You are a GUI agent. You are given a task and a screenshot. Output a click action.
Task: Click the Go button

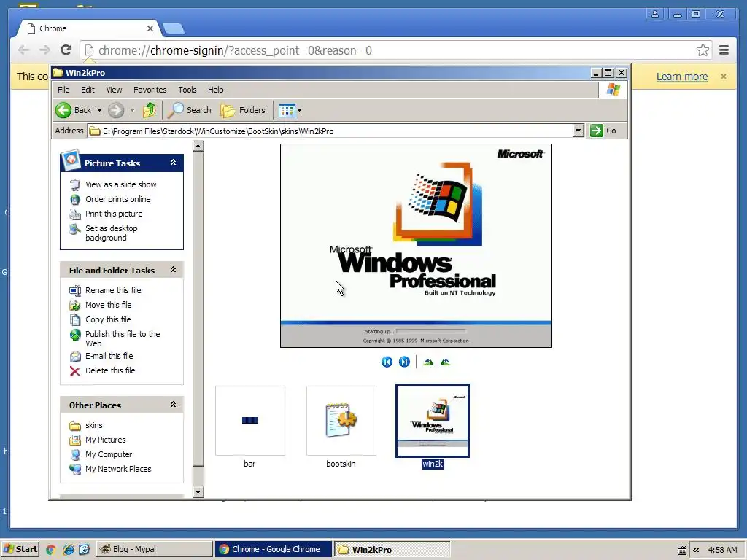pyautogui.click(x=603, y=131)
